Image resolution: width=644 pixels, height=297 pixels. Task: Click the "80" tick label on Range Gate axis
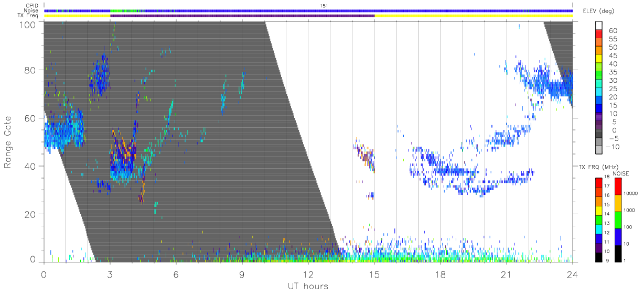point(29,70)
